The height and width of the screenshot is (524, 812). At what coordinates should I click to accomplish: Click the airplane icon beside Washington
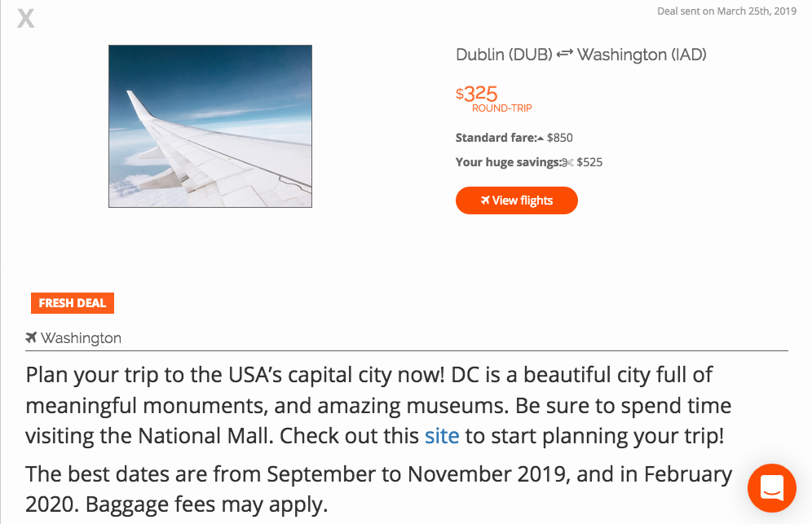coord(31,337)
